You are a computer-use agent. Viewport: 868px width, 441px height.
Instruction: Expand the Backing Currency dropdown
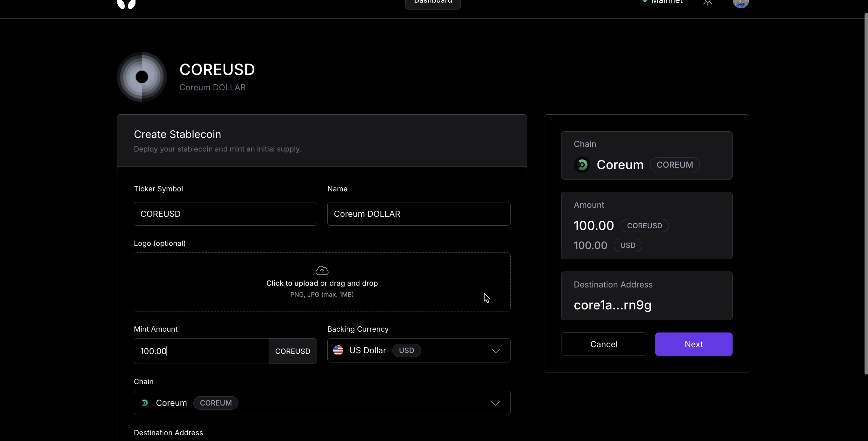tap(418, 350)
